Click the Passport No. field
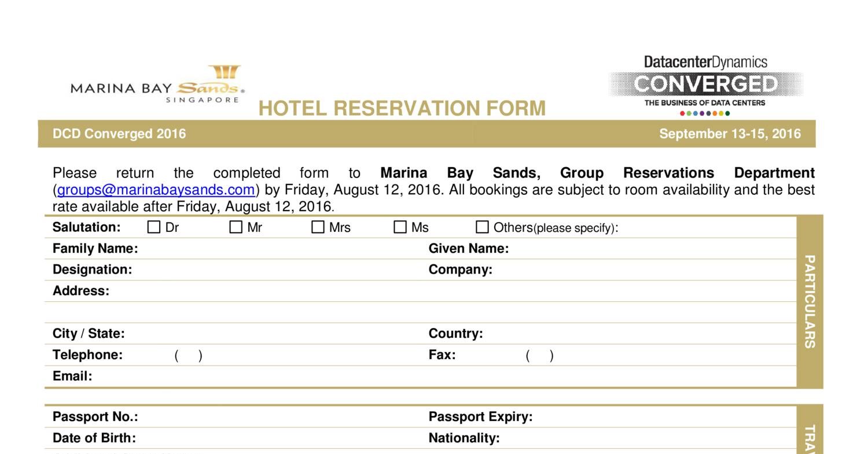This screenshot has height=454, width=868. click(x=278, y=417)
